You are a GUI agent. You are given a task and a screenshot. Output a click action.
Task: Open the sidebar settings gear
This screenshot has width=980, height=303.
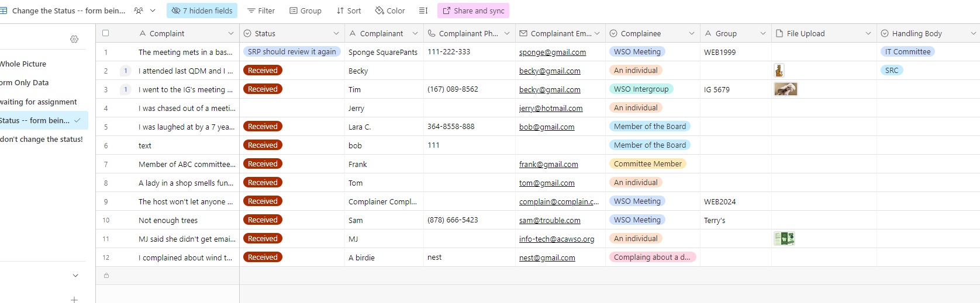coord(74,39)
